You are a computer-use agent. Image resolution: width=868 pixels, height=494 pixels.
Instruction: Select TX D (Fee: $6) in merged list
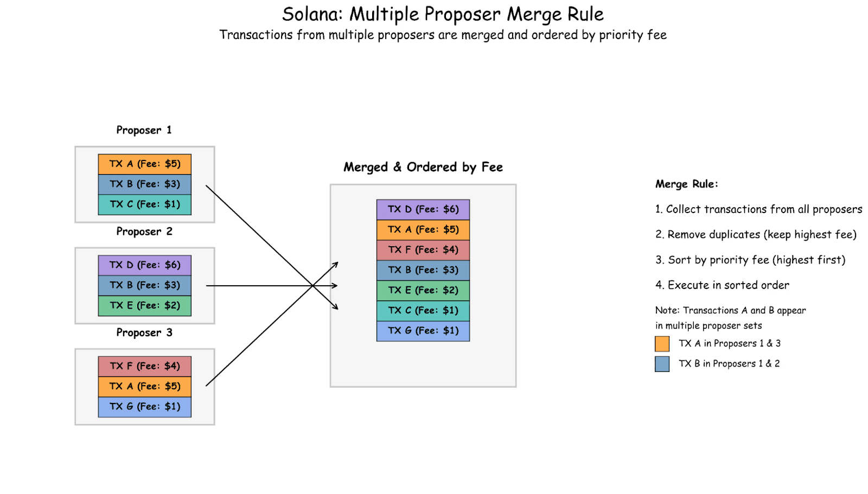pyautogui.click(x=423, y=210)
